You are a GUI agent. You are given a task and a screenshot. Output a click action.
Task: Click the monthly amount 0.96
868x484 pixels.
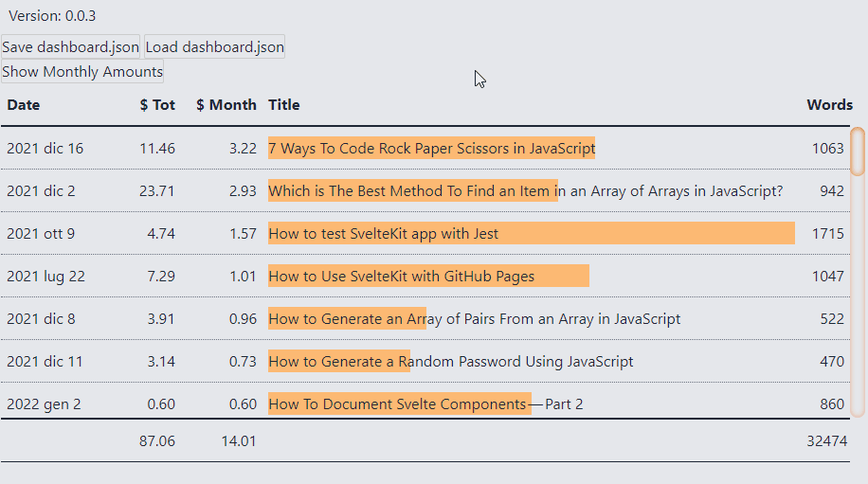pyautogui.click(x=243, y=318)
